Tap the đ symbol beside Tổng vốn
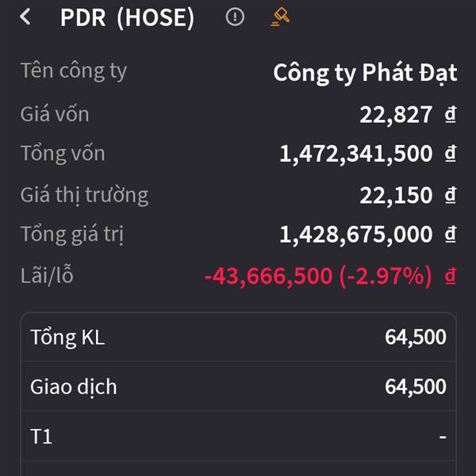Screen dimensions: 476x476 (450, 153)
